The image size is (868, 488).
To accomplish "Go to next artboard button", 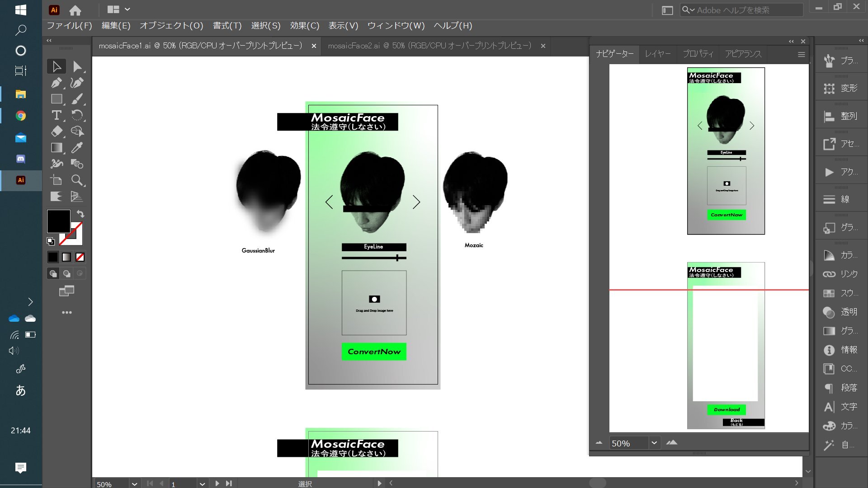I will 217,483.
